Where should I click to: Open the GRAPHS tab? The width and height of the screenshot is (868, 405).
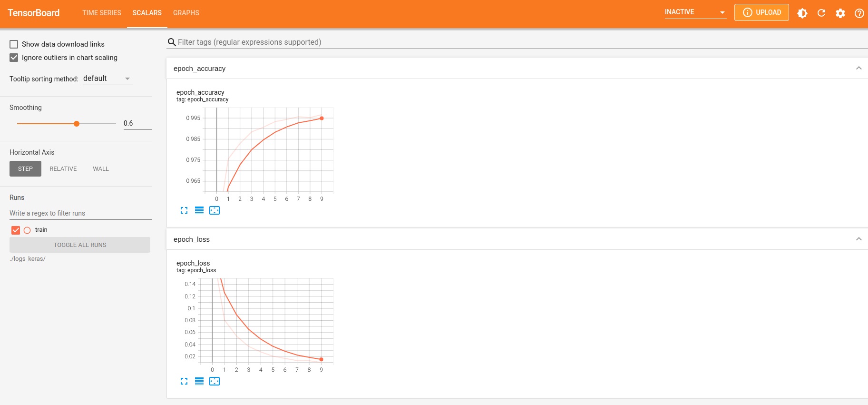186,13
